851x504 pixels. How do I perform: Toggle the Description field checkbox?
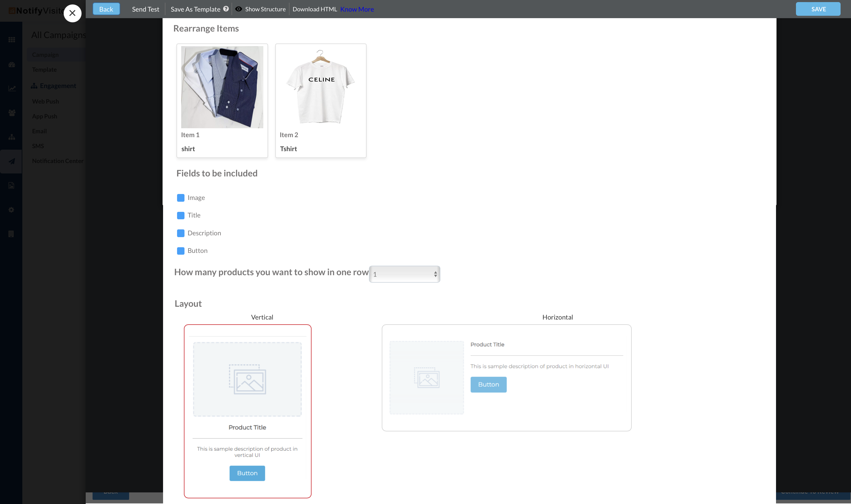click(181, 233)
